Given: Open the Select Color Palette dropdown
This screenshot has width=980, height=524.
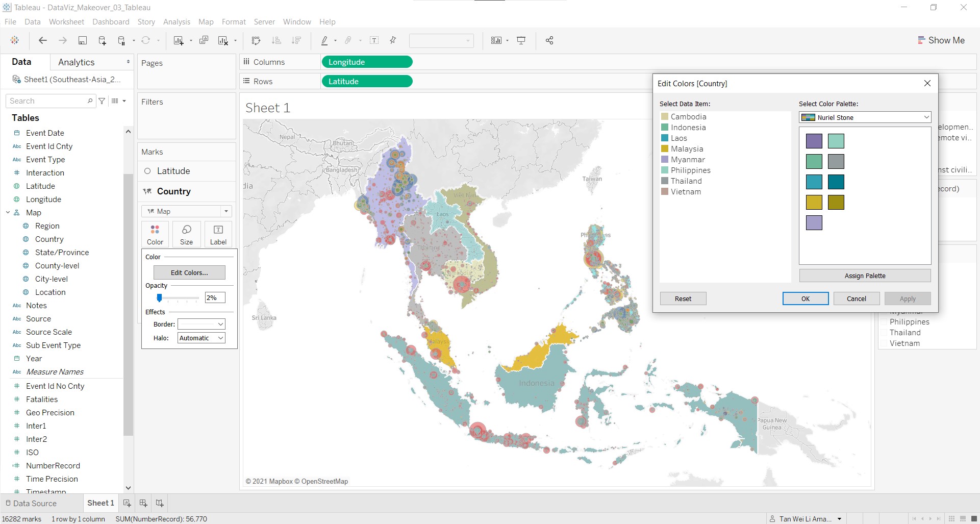Looking at the screenshot, I should point(865,117).
